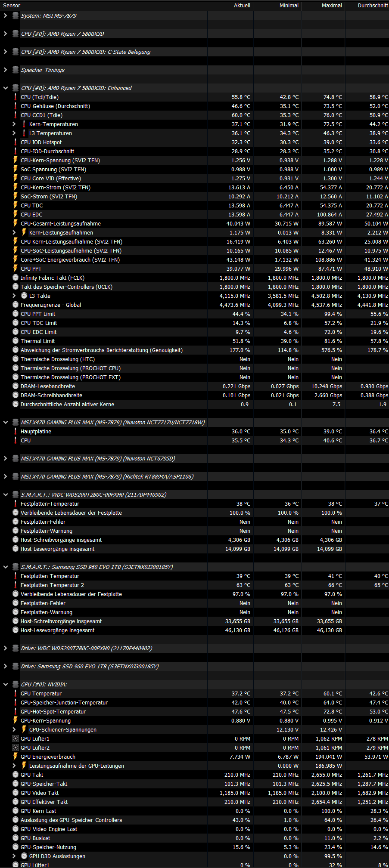Viewport: 389px width, 868px height.
Task: Click the icon for Thermische Drosselung (HTC)
Action: (16, 359)
